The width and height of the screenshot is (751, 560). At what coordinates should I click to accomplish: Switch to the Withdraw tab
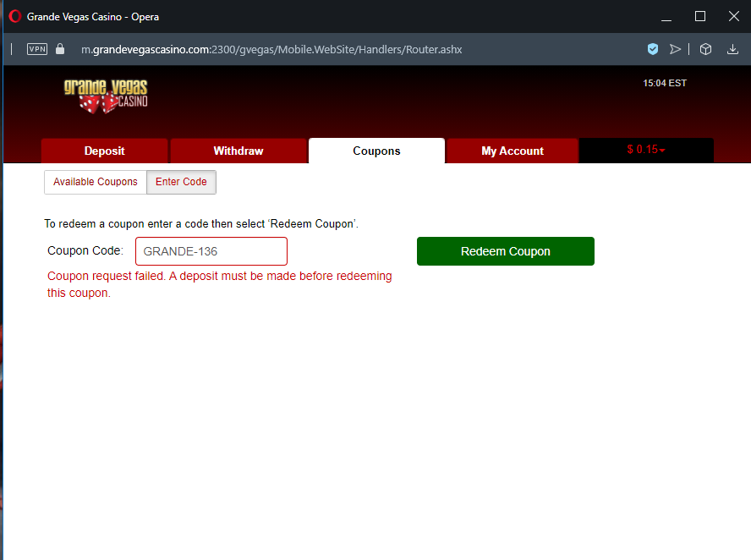[x=238, y=151]
